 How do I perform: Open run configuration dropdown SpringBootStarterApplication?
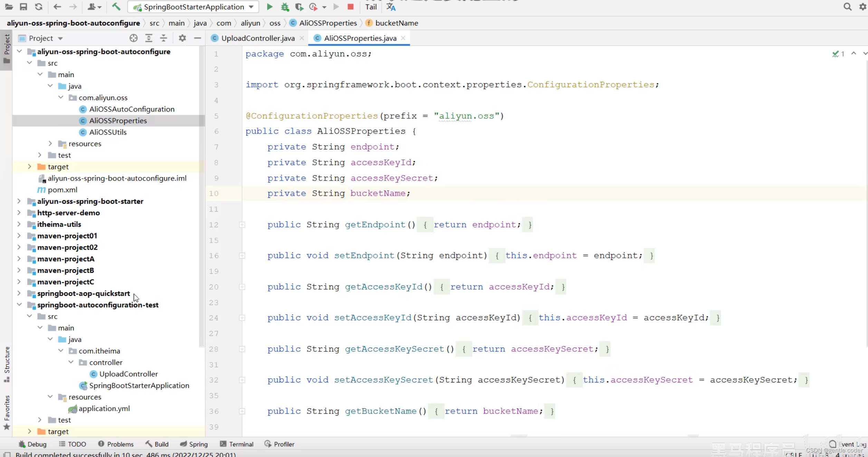tap(193, 7)
